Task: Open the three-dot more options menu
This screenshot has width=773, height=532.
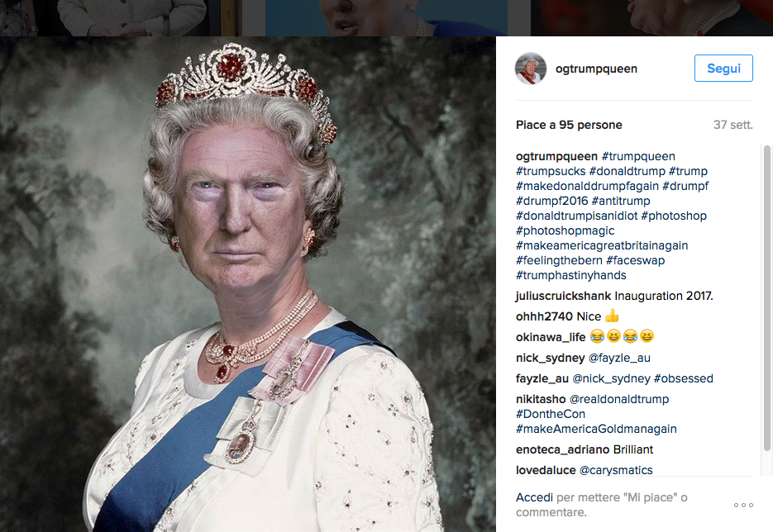Action: 743,505
